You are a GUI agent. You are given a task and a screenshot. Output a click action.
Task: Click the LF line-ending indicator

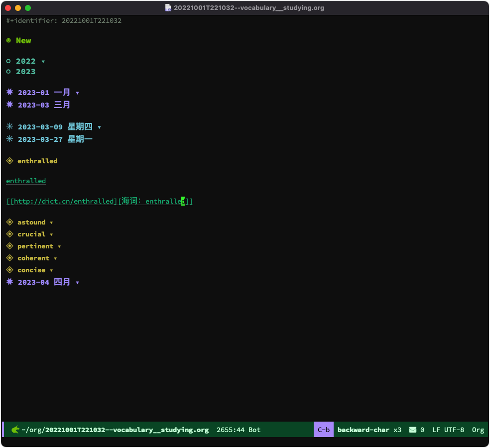(x=436, y=430)
